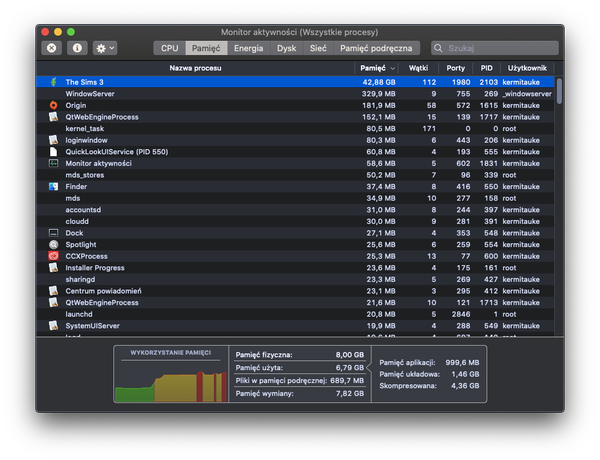Viewport: 600px width, 460px height.
Task: Toggle sort arrow on Pamięć column
Action: 393,69
